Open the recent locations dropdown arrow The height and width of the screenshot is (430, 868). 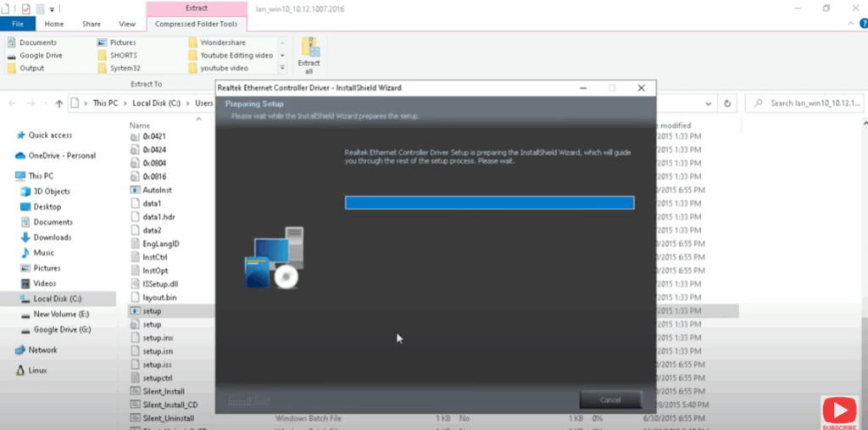[x=46, y=103]
